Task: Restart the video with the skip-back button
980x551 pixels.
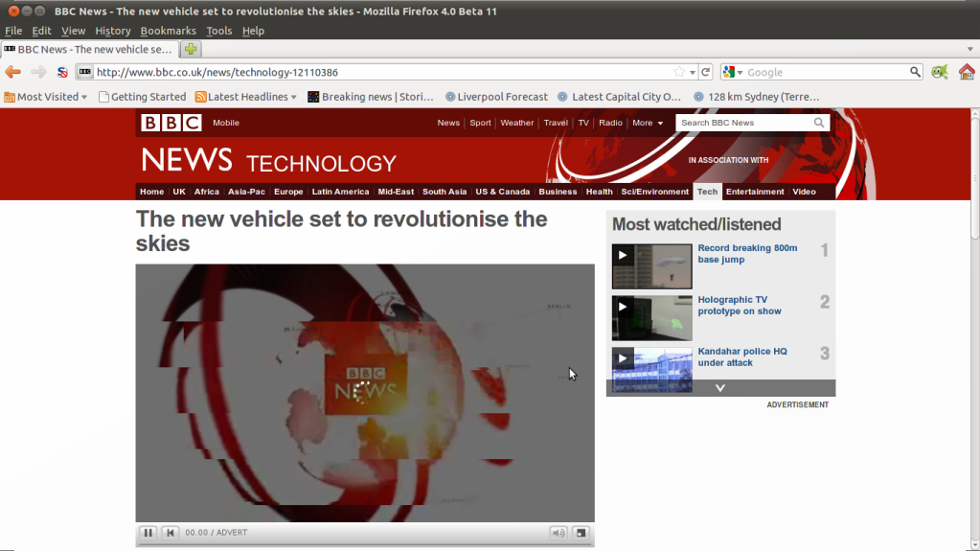Action: click(x=170, y=533)
